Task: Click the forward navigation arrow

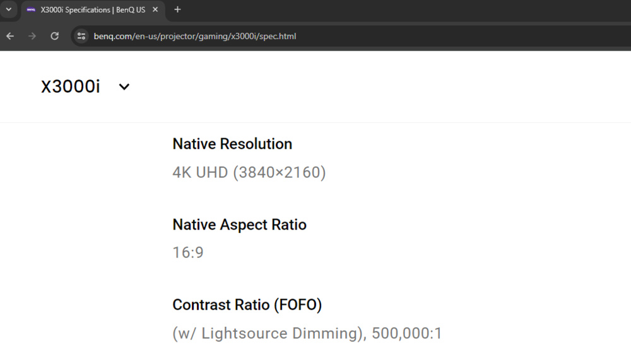Action: coord(32,36)
